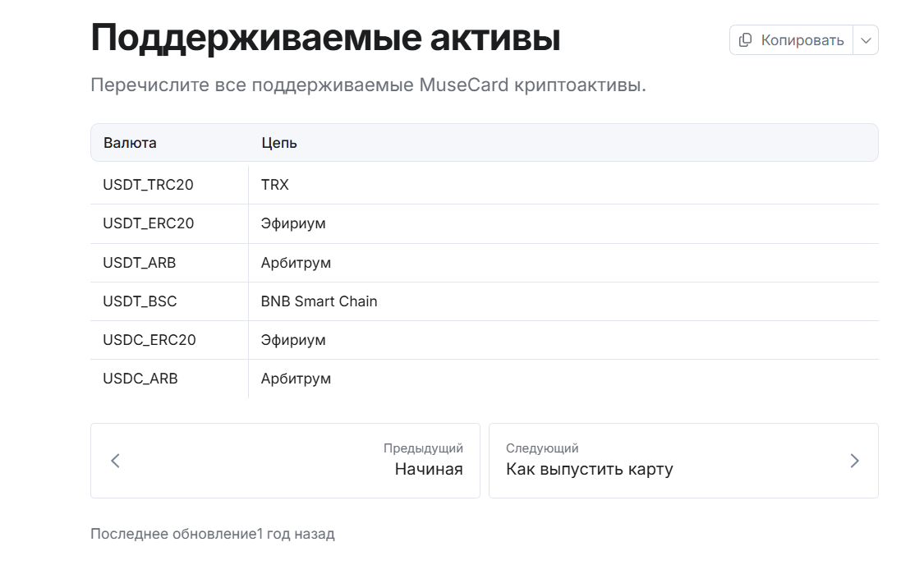Screen dimensions: 924x565
Task: Select the USDT_TRC20 currency cell
Action: 149,185
